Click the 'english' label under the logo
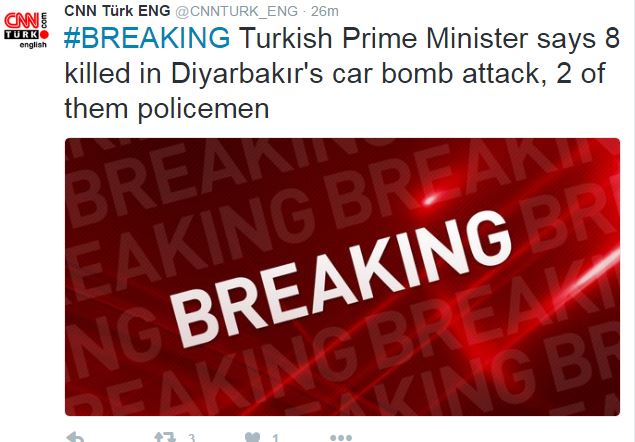 (x=33, y=45)
